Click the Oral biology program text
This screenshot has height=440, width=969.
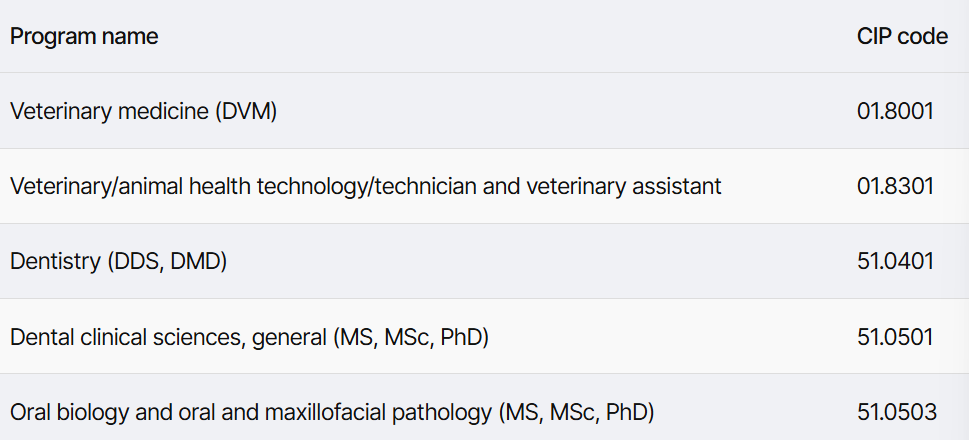click(332, 412)
